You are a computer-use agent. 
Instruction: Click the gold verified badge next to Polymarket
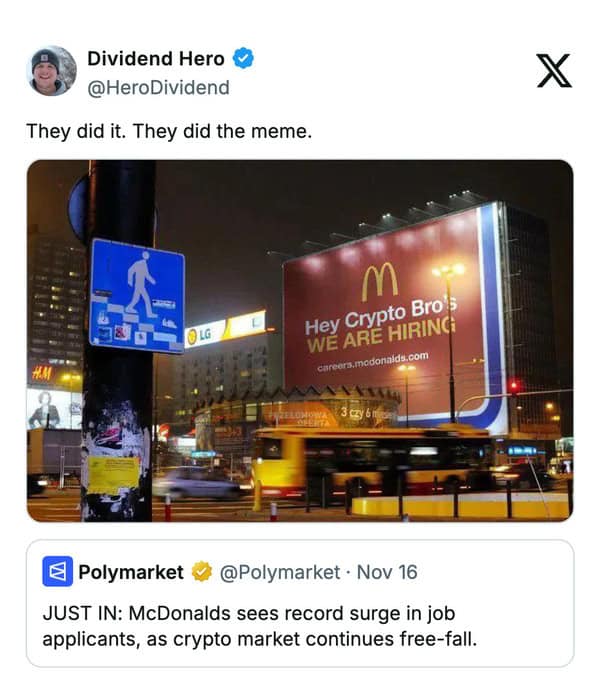[202, 572]
